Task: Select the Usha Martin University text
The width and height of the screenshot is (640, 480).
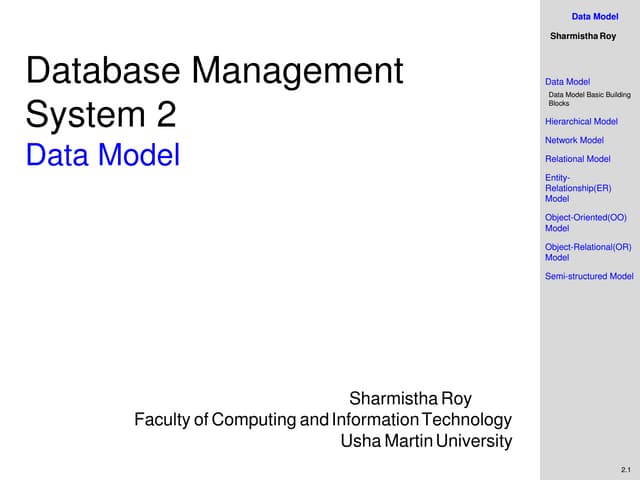Action: [x=426, y=441]
